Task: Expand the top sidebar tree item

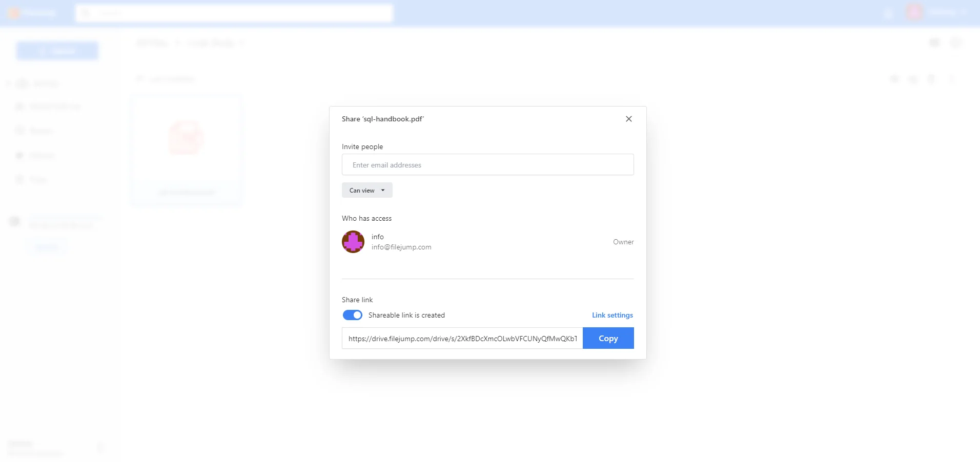Action: coord(8,83)
